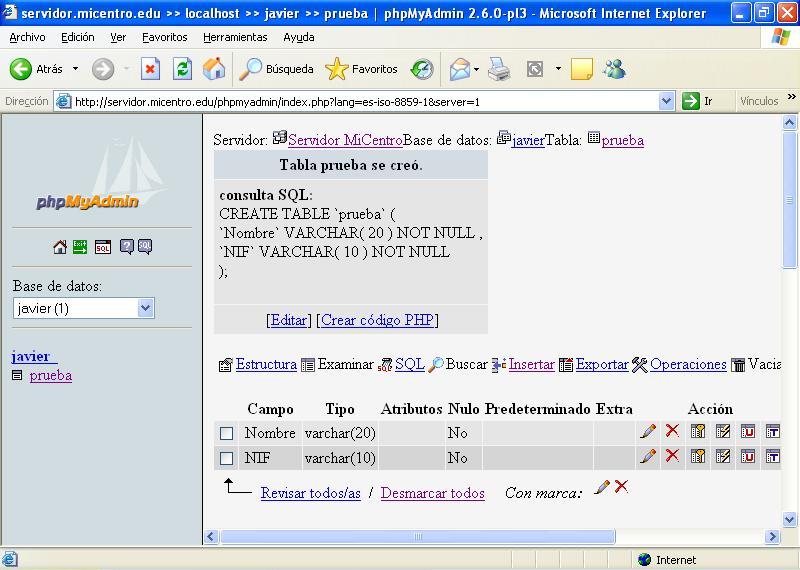Screen dimensions: 800x570
Task: Click the Crear código PHP link
Action: [x=377, y=320]
